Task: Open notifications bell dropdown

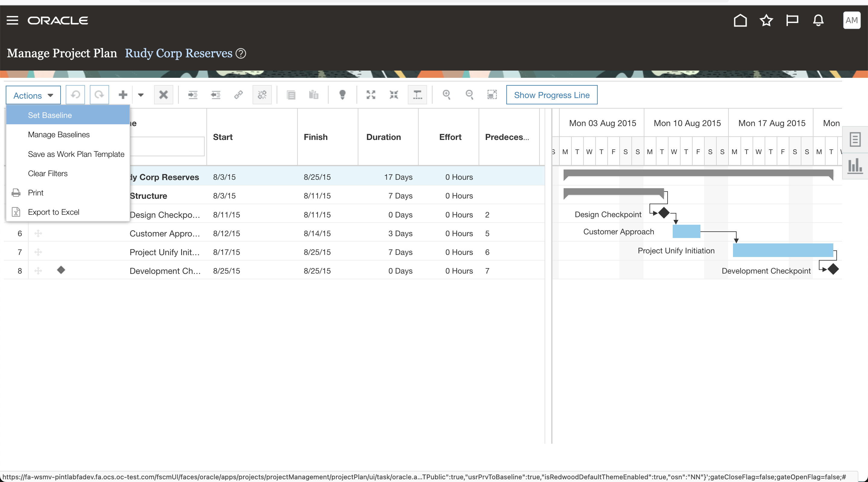Action: [x=818, y=20]
